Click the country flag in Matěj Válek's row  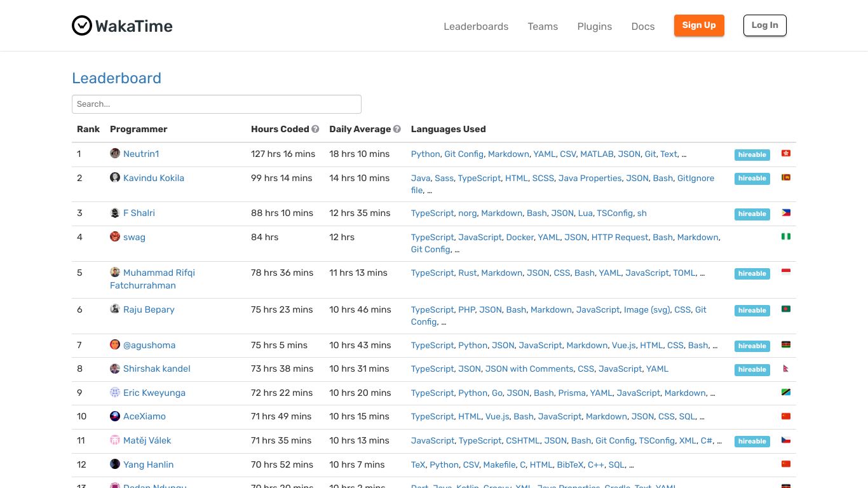coord(786,440)
